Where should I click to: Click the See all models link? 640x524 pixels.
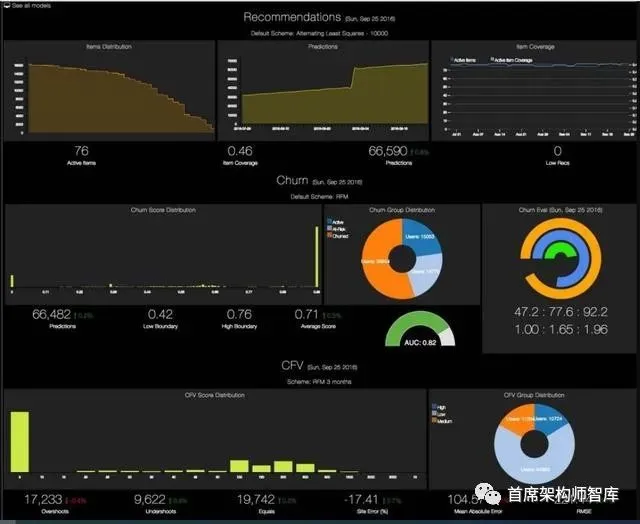(31, 6)
